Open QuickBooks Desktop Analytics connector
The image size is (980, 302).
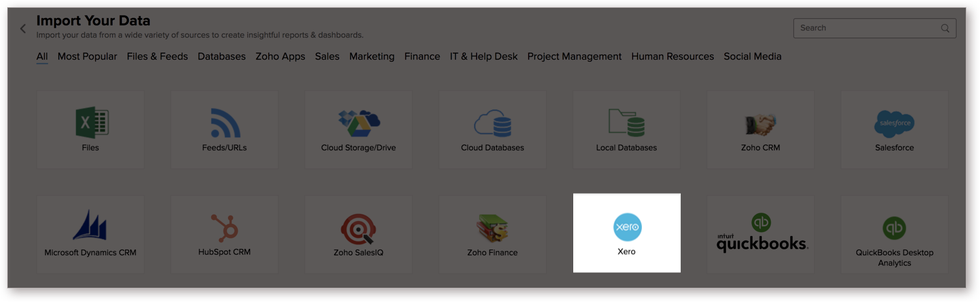click(x=895, y=233)
